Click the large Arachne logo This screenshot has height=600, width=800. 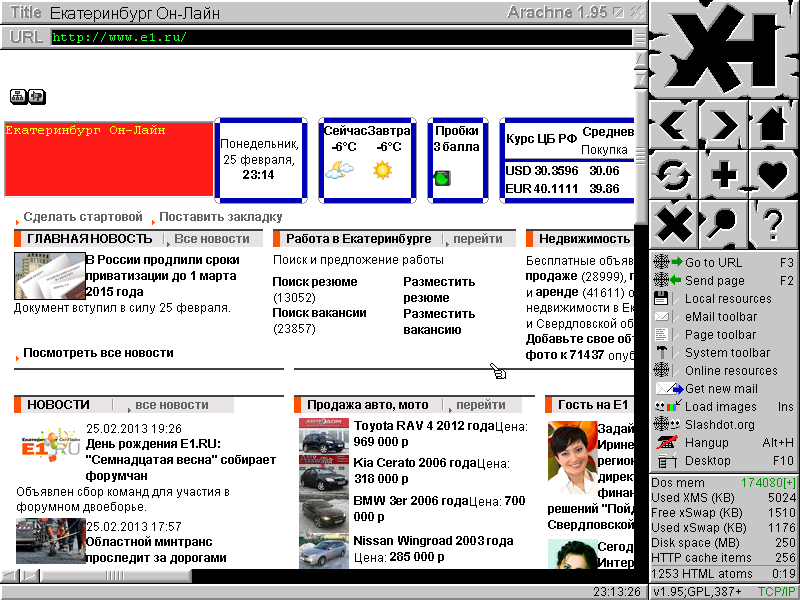pyautogui.click(x=724, y=49)
